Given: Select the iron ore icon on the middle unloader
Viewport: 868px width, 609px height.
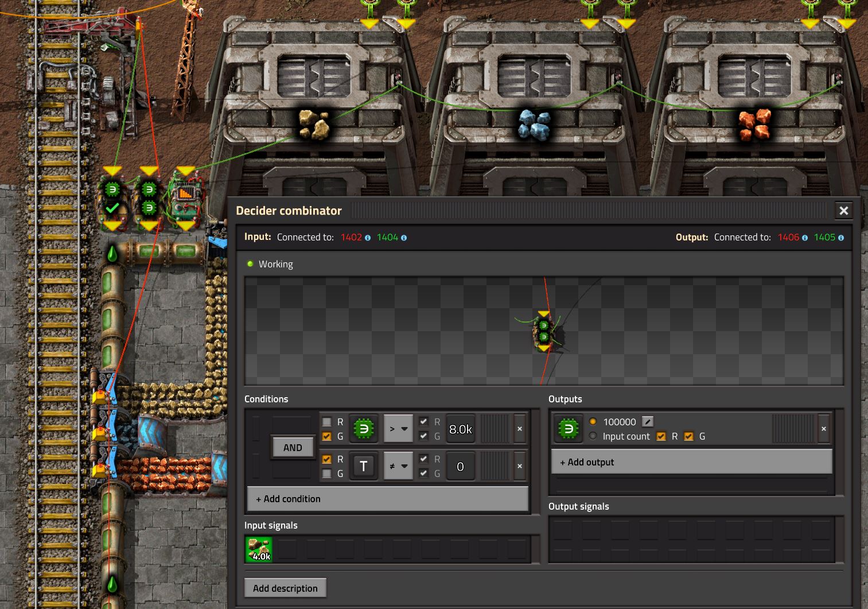Looking at the screenshot, I should point(535,125).
